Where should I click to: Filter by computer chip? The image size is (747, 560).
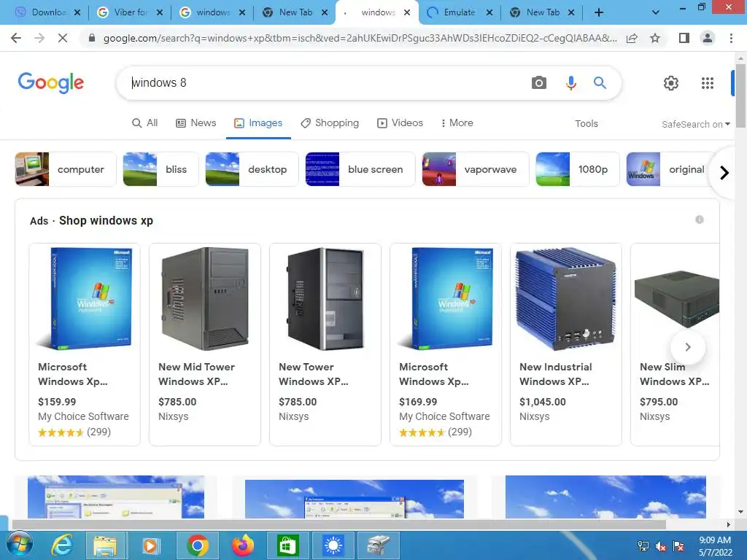[x=65, y=169]
